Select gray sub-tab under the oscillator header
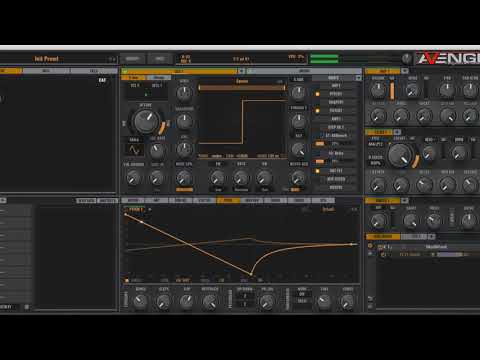The width and height of the screenshot is (480, 360). click(159, 78)
